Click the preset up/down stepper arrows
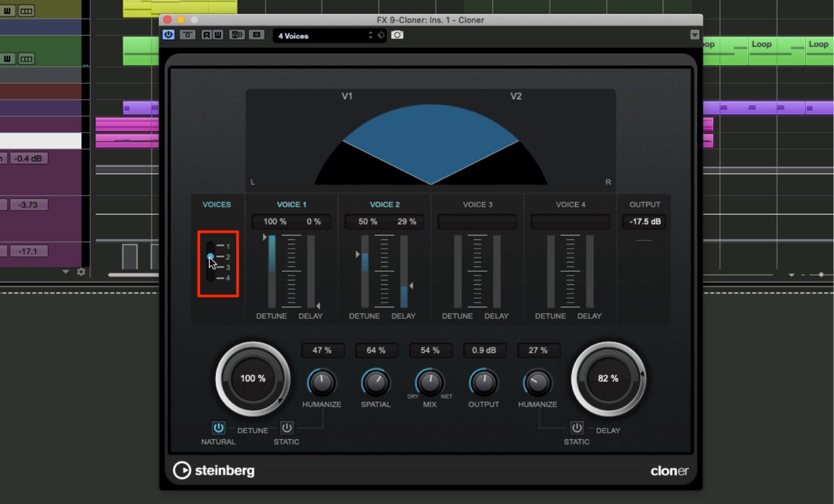Screen dimensions: 834x504 tap(370, 36)
